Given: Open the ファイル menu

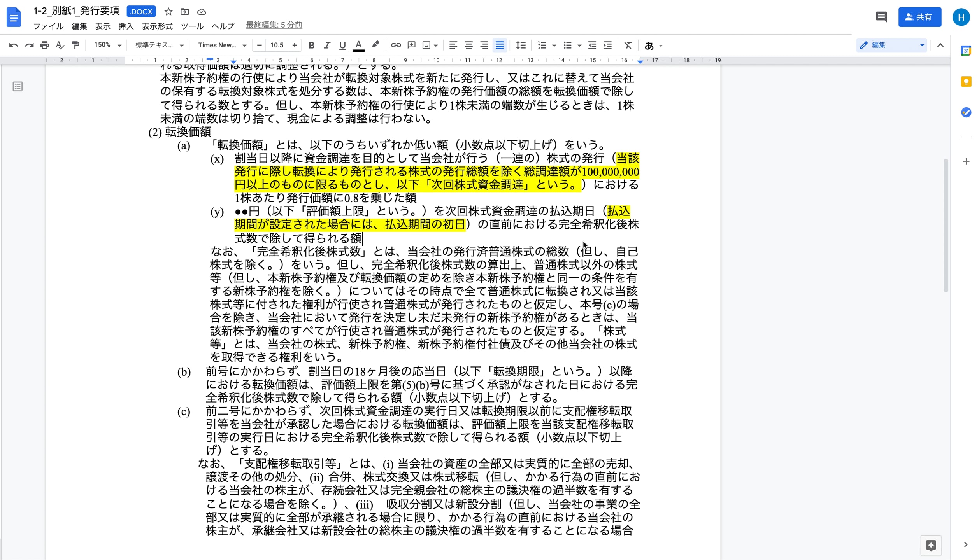Looking at the screenshot, I should [48, 26].
